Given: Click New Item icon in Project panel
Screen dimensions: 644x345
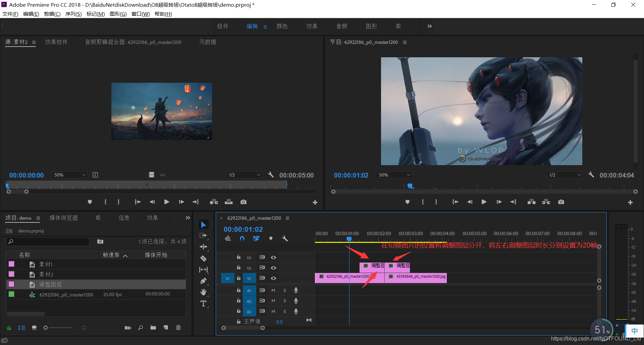Looking at the screenshot, I should pyautogui.click(x=166, y=328).
